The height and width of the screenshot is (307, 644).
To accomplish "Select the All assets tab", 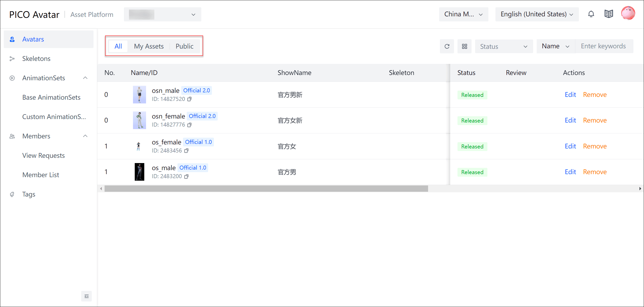I will (118, 46).
